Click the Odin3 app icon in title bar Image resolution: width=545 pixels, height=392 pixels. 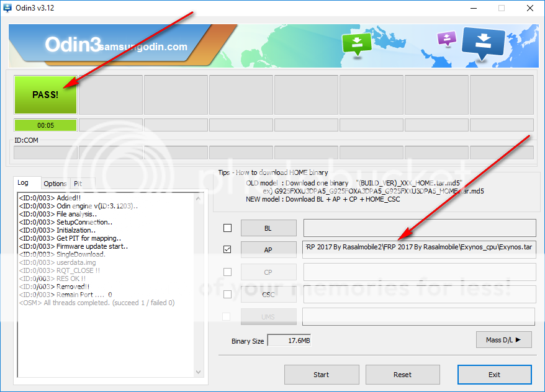point(7,7)
